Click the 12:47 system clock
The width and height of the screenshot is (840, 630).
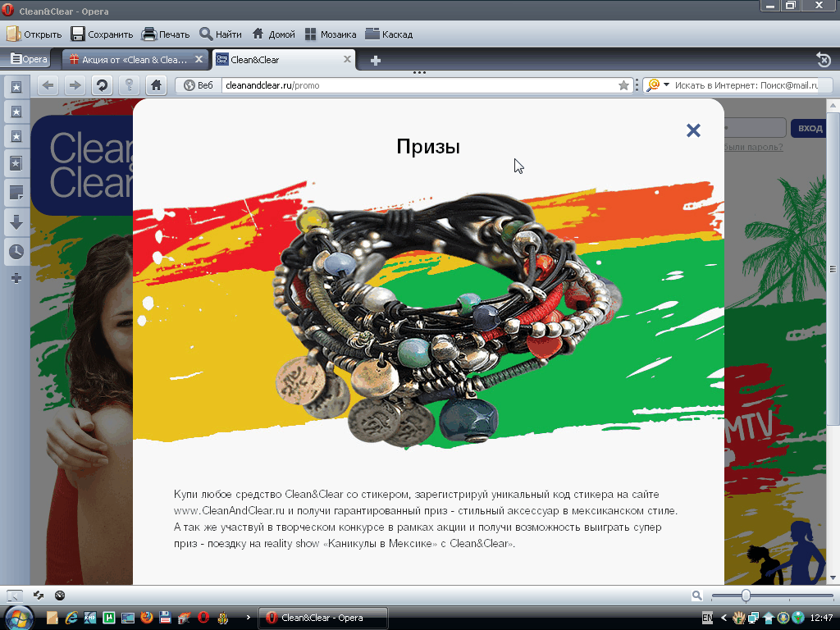[821, 618]
